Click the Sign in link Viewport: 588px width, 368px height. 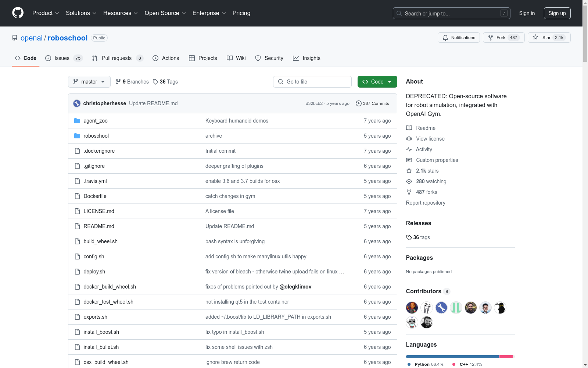pos(527,13)
